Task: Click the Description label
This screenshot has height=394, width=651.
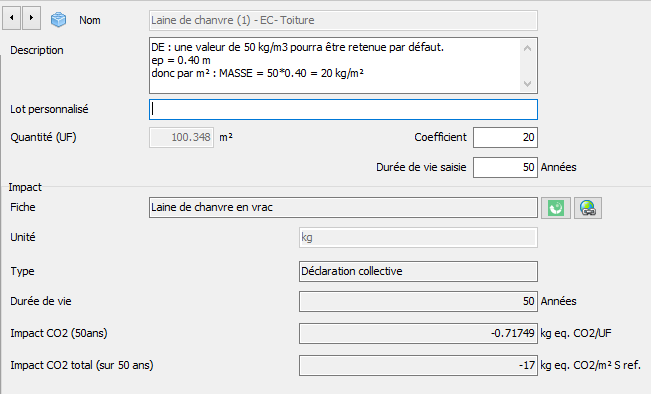Action: 37,50
